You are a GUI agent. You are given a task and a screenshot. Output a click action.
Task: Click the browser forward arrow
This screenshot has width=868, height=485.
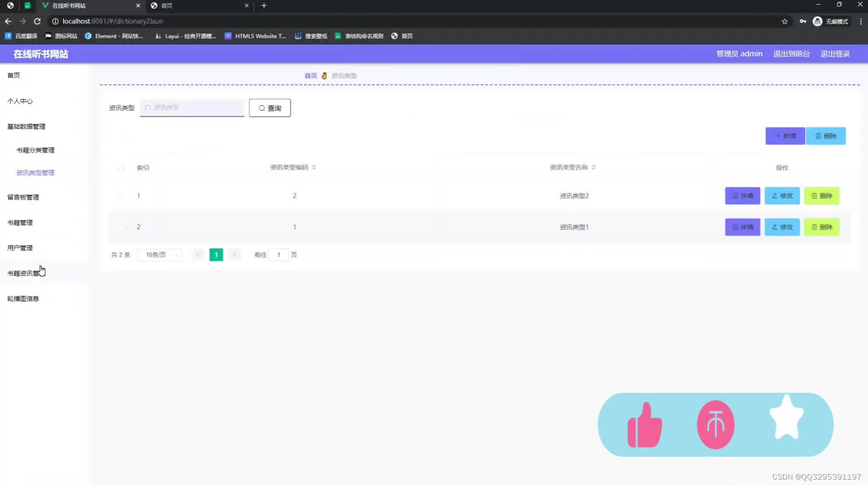[x=22, y=21]
